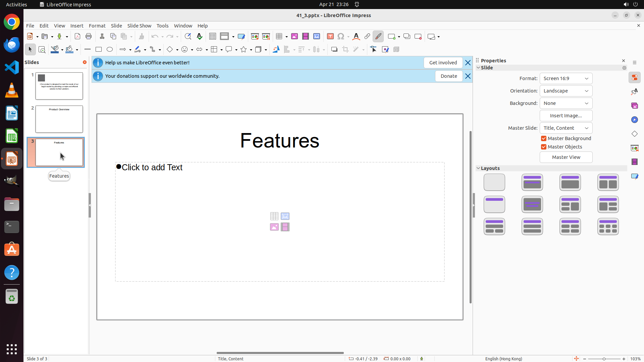This screenshot has width=644, height=362.
Task: Select the Rectangle shape tool
Action: pos(99,50)
